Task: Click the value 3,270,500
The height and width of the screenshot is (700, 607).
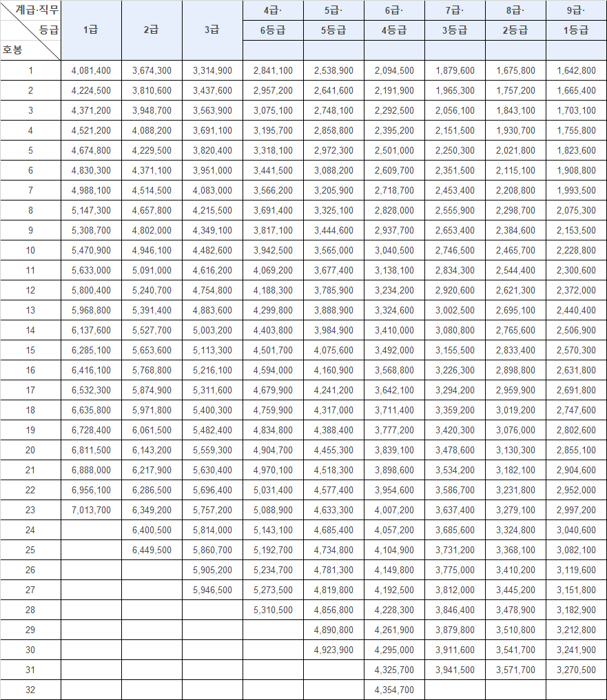Action: [x=576, y=670]
